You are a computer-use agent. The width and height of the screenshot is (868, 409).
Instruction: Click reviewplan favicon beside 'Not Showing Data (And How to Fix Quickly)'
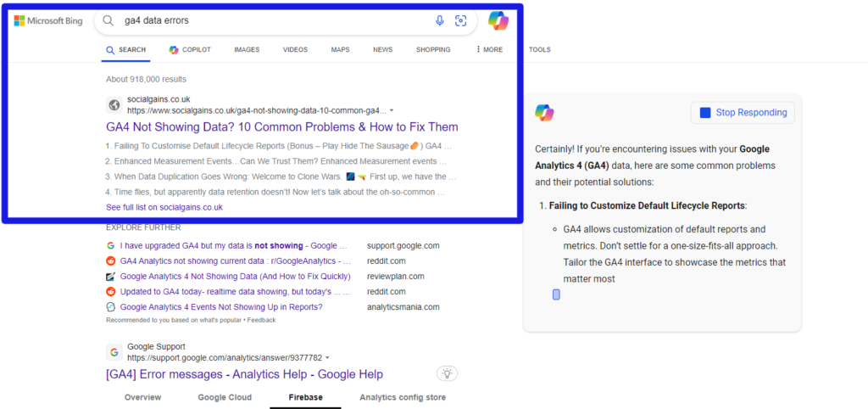[111, 276]
